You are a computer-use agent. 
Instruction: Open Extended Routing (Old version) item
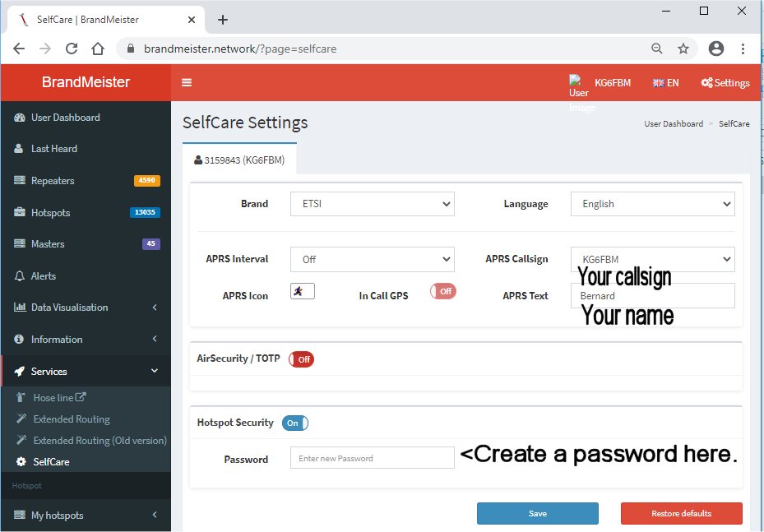click(100, 441)
